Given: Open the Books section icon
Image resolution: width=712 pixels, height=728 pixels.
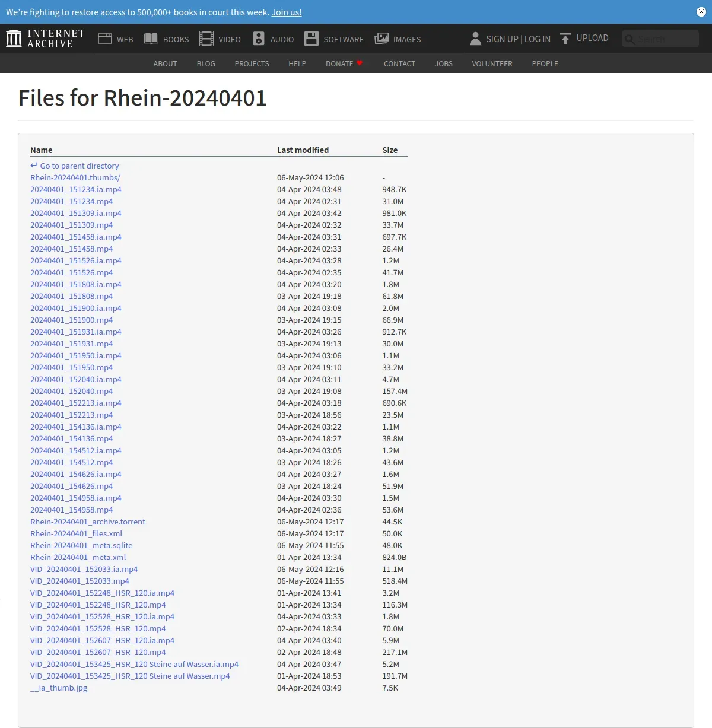Looking at the screenshot, I should (x=151, y=39).
